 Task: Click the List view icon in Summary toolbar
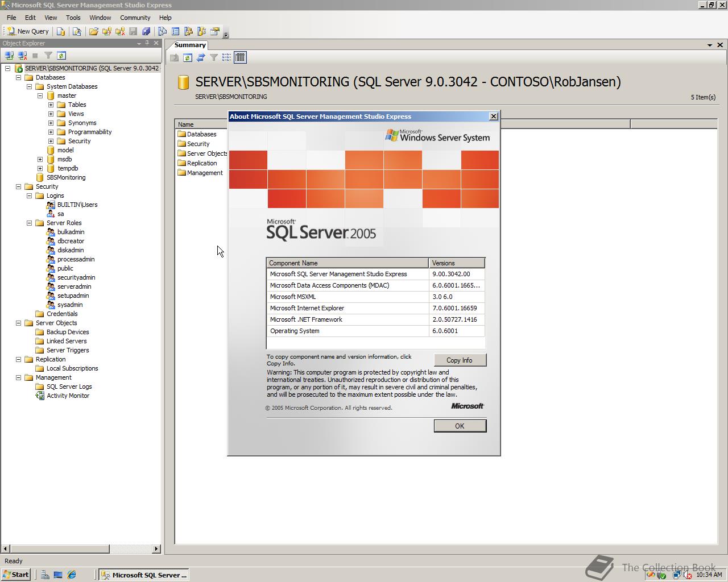227,57
